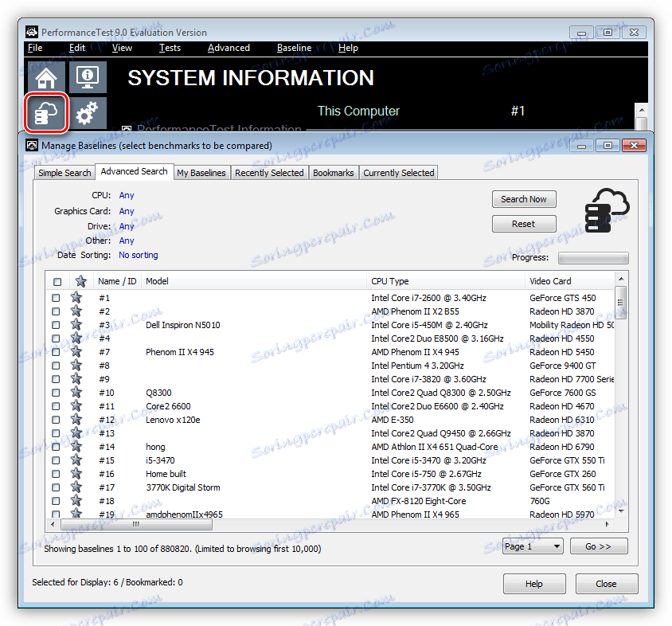Image resolution: width=672 pixels, height=626 pixels.
Task: Bookmark baseline #4 with its star
Action: click(x=76, y=338)
